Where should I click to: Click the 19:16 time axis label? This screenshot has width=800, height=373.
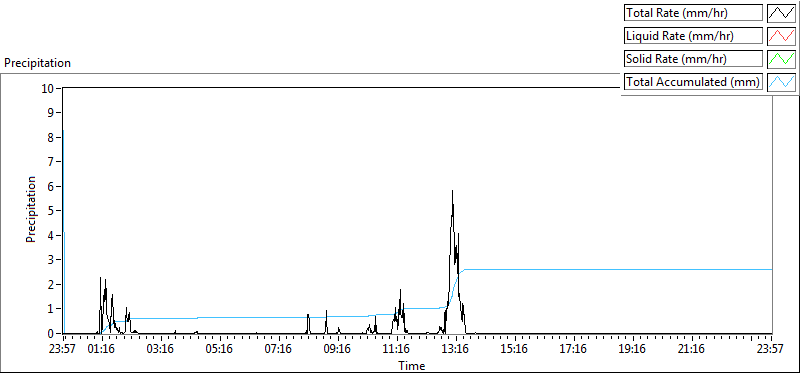(x=633, y=350)
